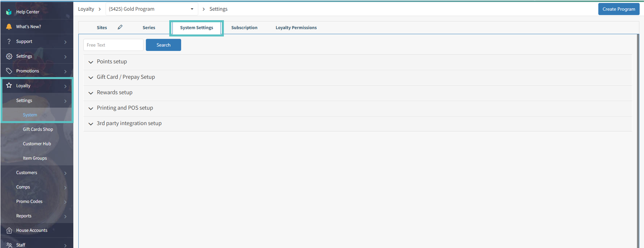Expand Gift Card / Prepay Setup section
Image resolution: width=644 pixels, height=248 pixels.
[126, 77]
